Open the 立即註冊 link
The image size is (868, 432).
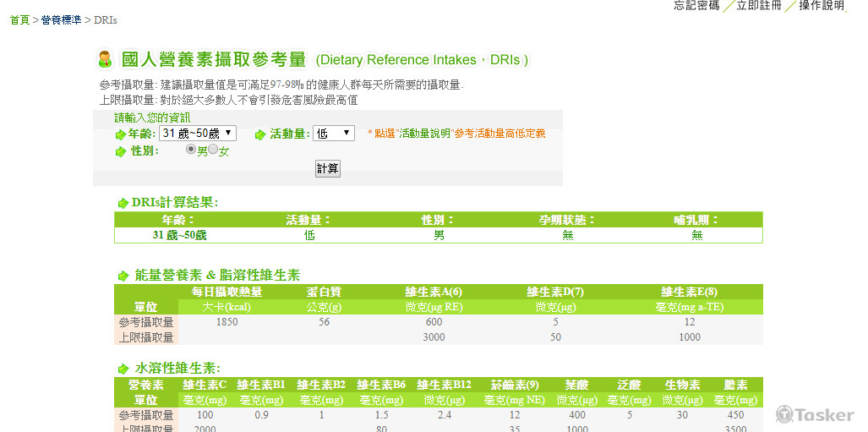pyautogui.click(x=759, y=5)
